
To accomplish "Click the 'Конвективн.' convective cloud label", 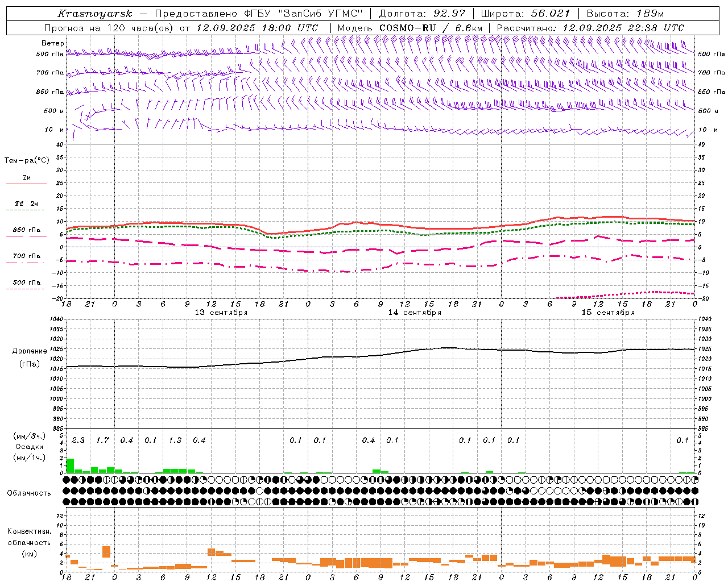I will (x=29, y=531).
